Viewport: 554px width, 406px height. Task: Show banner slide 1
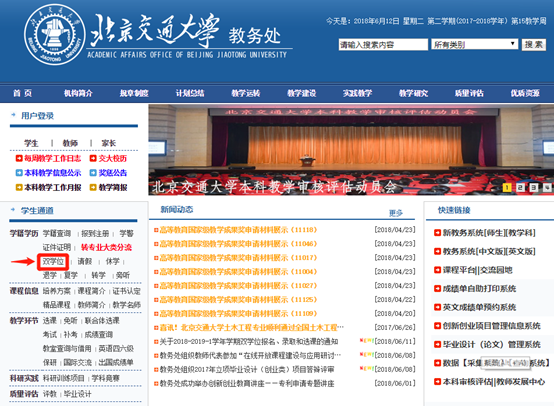[507, 188]
